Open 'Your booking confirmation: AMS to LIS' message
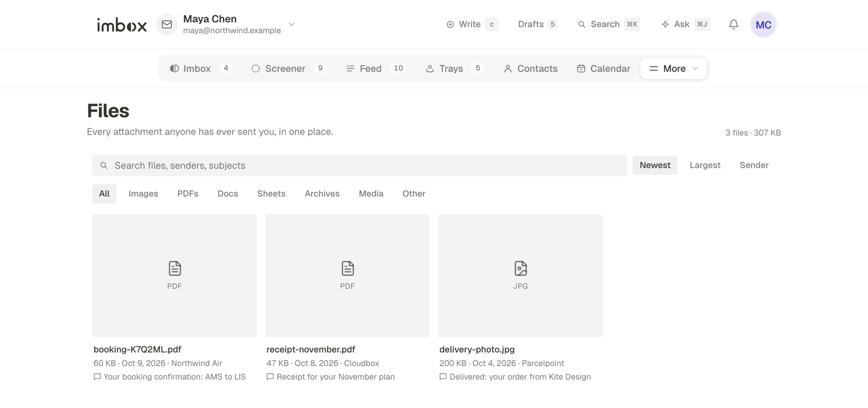 (x=170, y=377)
